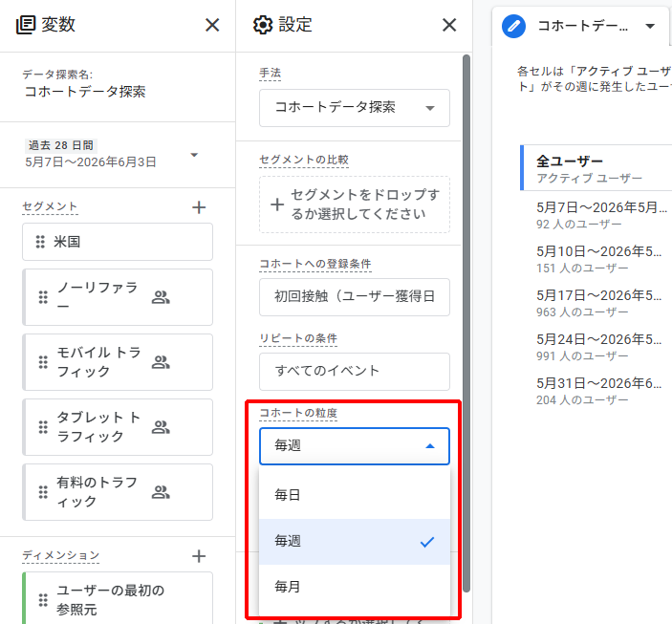
Task: Close the 設定 panel
Action: [449, 25]
